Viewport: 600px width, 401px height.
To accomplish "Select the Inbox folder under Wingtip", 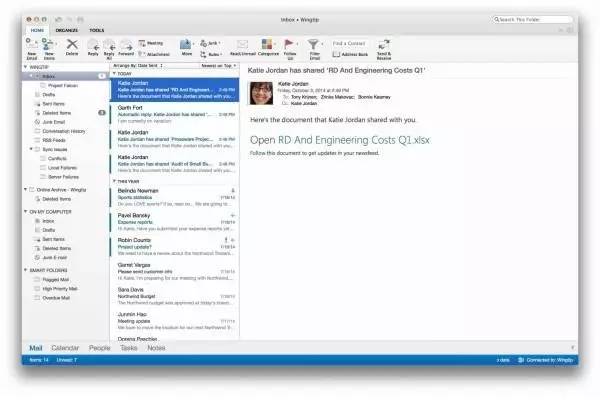I will (x=65, y=76).
